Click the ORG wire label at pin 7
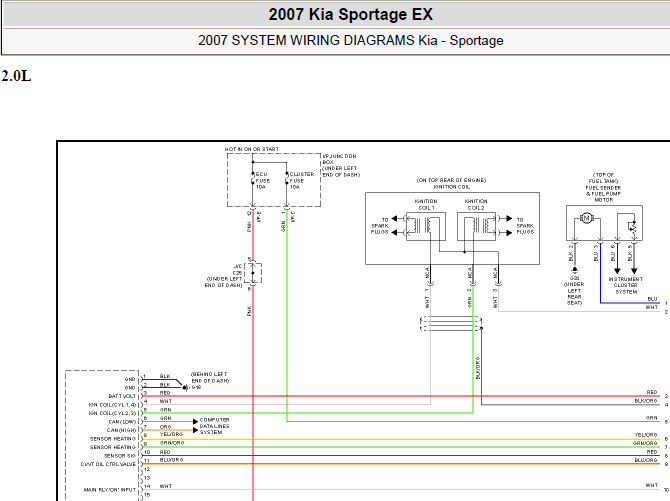Image resolution: width=670 pixels, height=501 pixels. [x=165, y=427]
